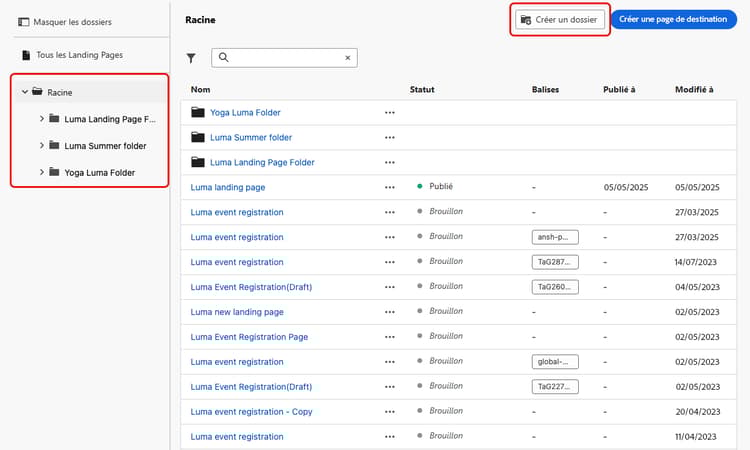The image size is (750, 450).
Task: Expand the Luma Landing Page folder in the sidebar
Action: pos(41,118)
